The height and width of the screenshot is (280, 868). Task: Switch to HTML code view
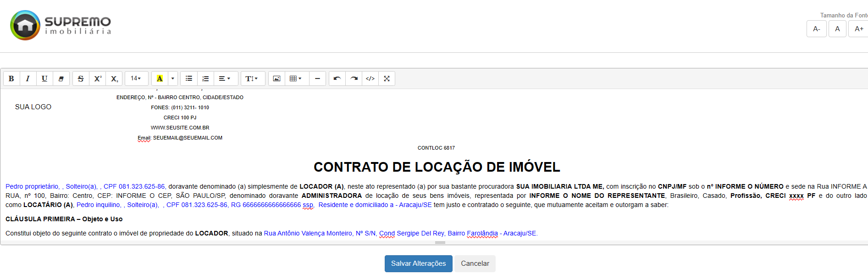370,78
